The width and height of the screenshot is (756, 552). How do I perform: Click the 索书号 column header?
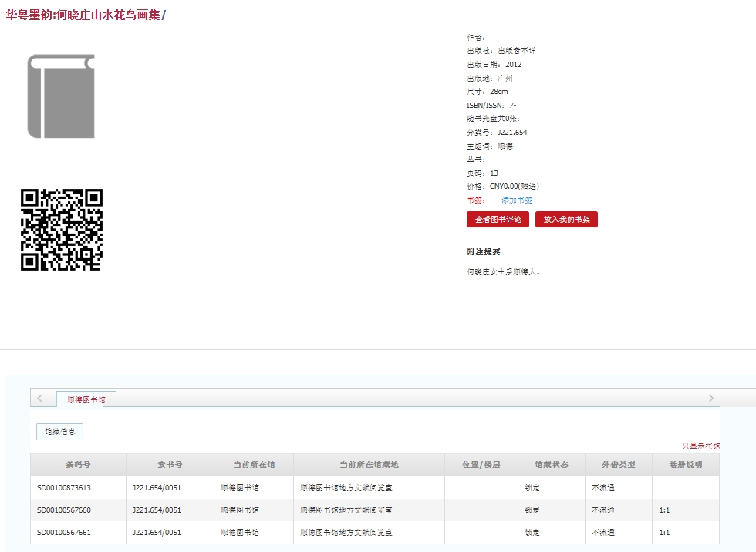click(170, 465)
